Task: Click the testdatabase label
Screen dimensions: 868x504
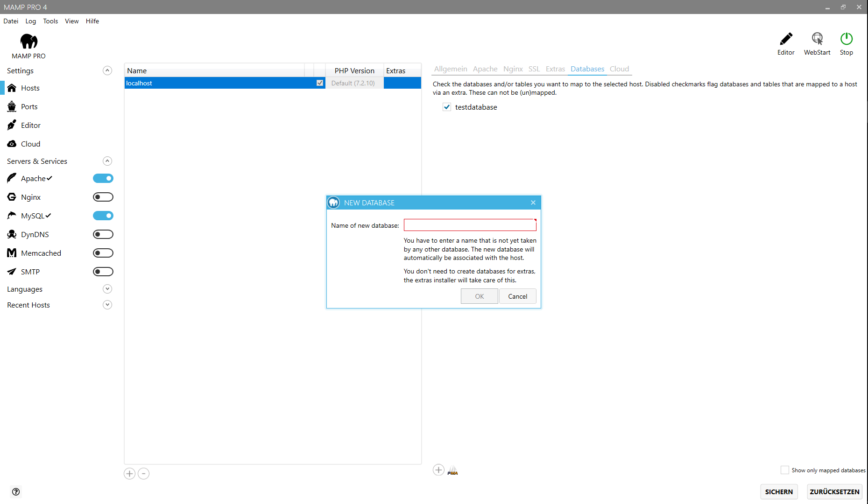Action: (476, 107)
